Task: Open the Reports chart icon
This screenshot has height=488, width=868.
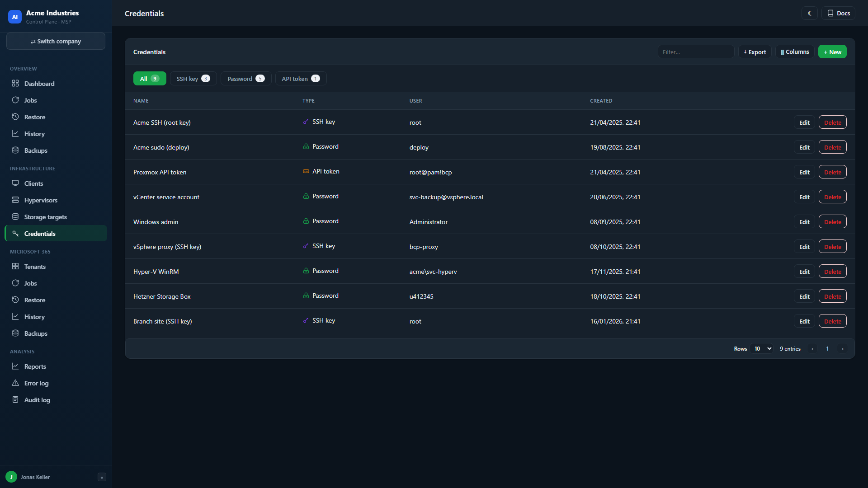Action: (x=15, y=366)
